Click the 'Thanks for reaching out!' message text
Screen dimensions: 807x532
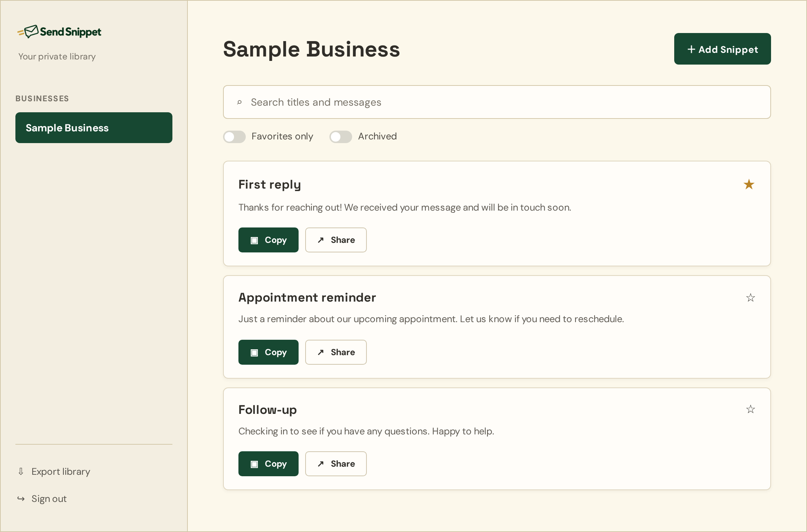pos(405,207)
